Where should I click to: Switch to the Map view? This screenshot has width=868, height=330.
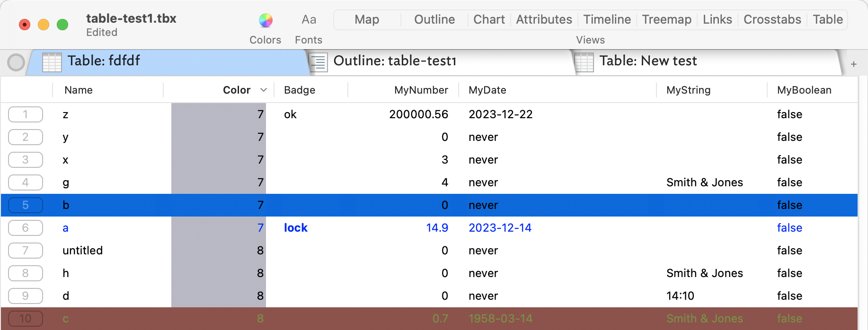click(367, 19)
